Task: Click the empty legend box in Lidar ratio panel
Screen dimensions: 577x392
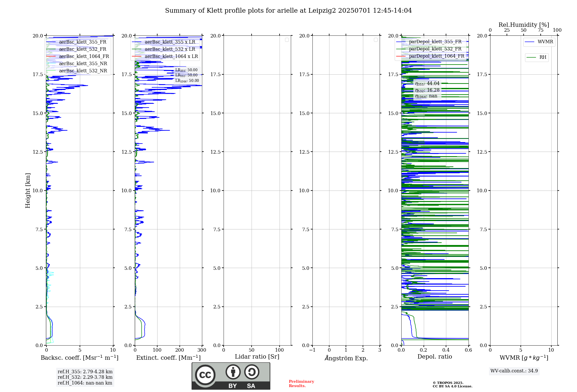Action: click(x=287, y=40)
